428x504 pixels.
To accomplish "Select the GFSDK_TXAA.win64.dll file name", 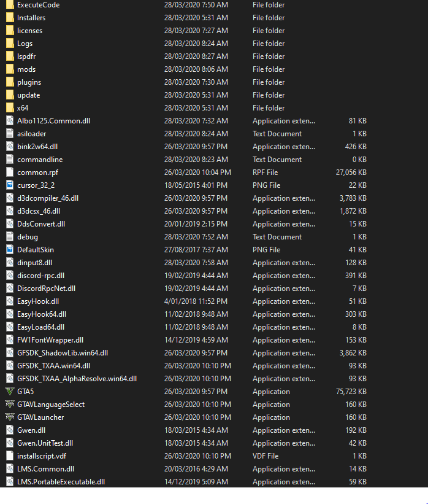I will (53, 365).
